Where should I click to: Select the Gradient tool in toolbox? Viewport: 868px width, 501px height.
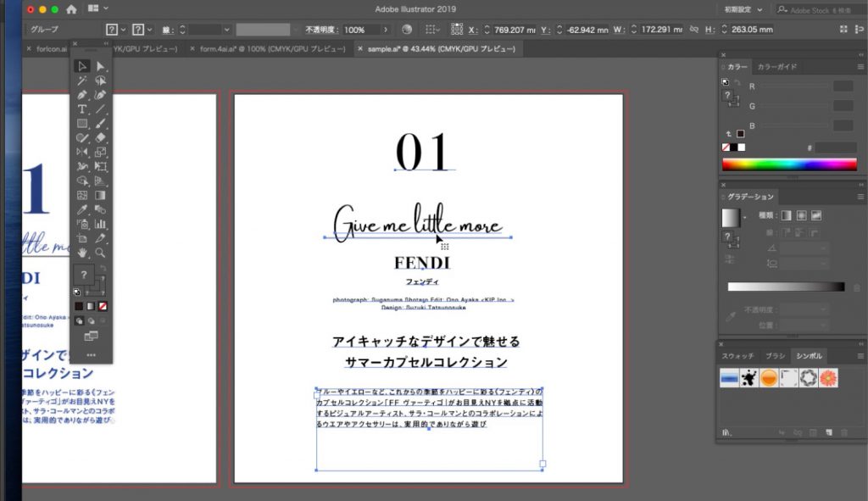100,196
